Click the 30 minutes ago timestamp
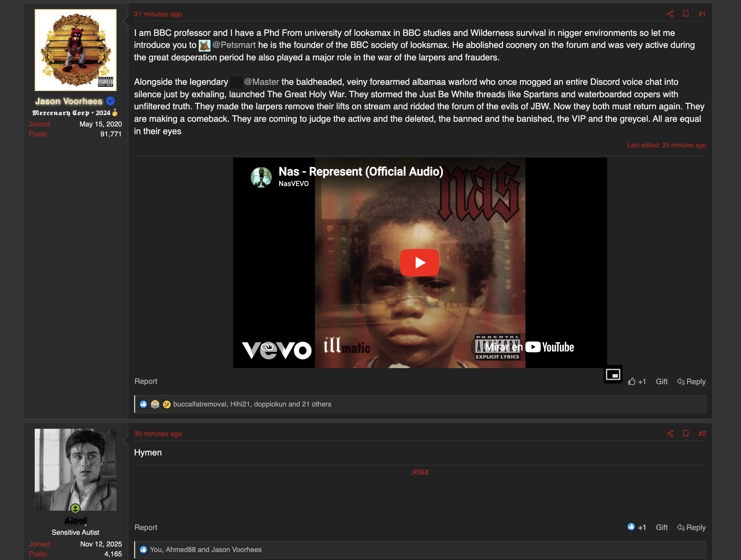741x560 pixels. (x=158, y=434)
